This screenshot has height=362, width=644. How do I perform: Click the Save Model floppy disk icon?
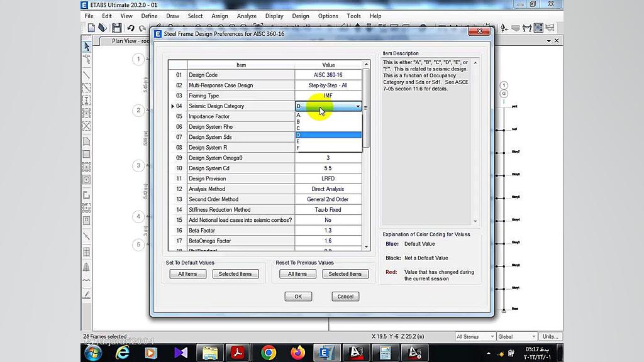(116, 28)
